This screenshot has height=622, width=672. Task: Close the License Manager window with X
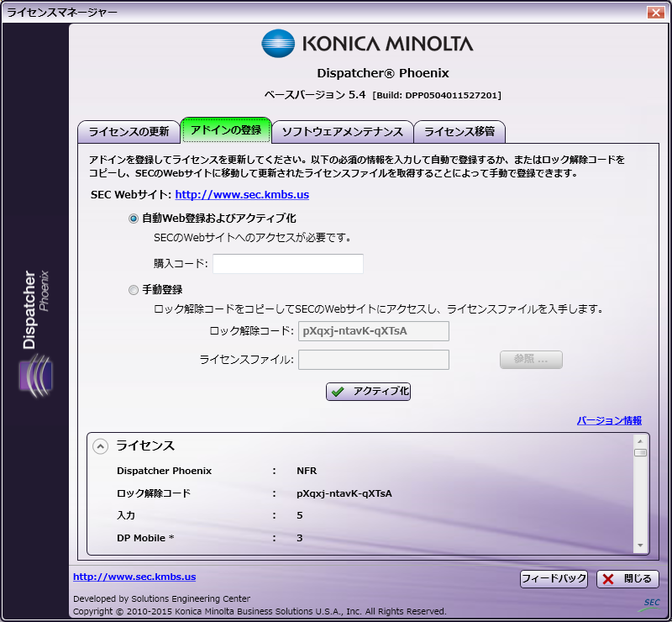pyautogui.click(x=655, y=12)
